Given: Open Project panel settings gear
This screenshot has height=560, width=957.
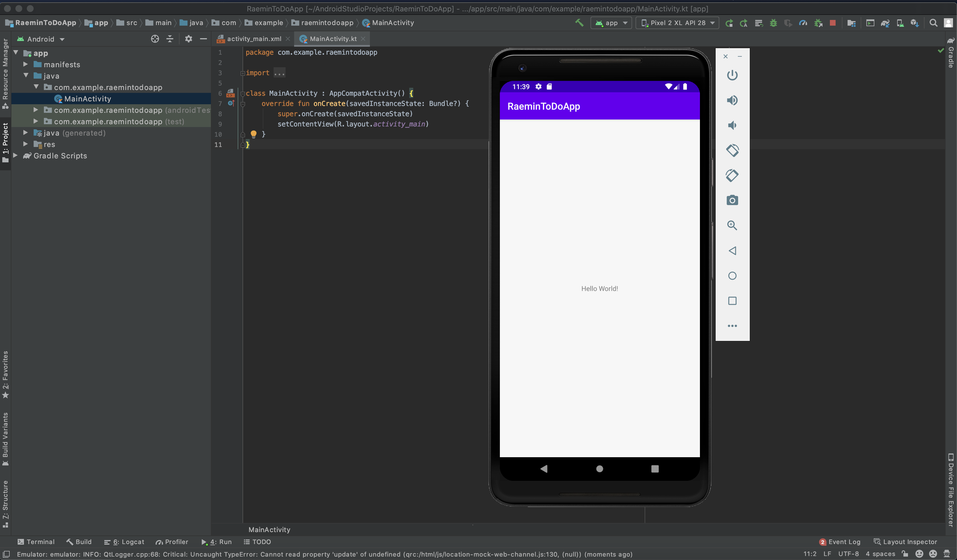Looking at the screenshot, I should [x=188, y=39].
